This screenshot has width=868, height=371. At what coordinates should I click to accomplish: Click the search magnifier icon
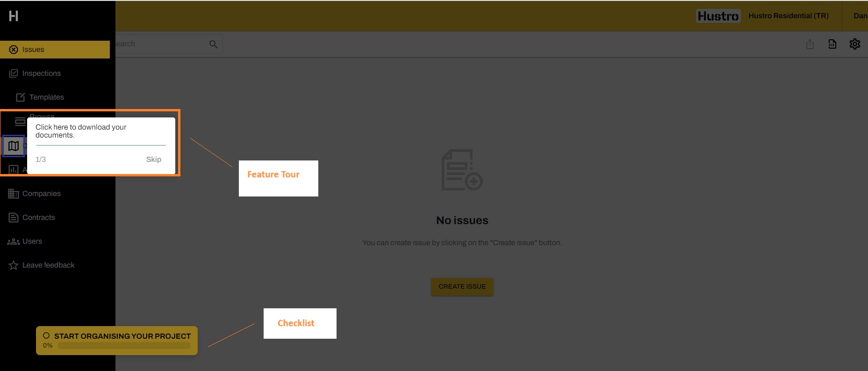pos(213,44)
